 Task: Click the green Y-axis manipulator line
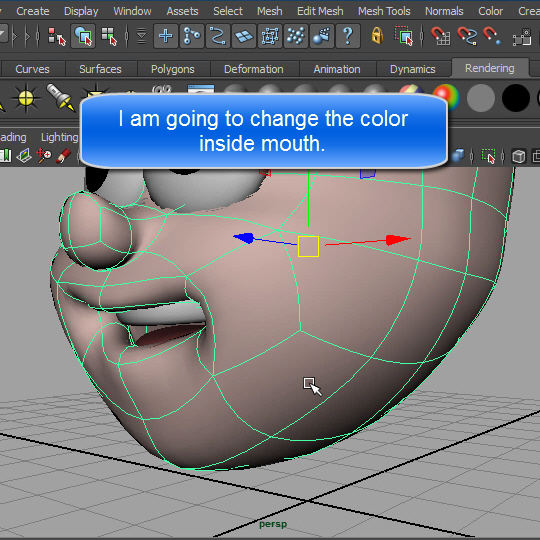tap(308, 198)
